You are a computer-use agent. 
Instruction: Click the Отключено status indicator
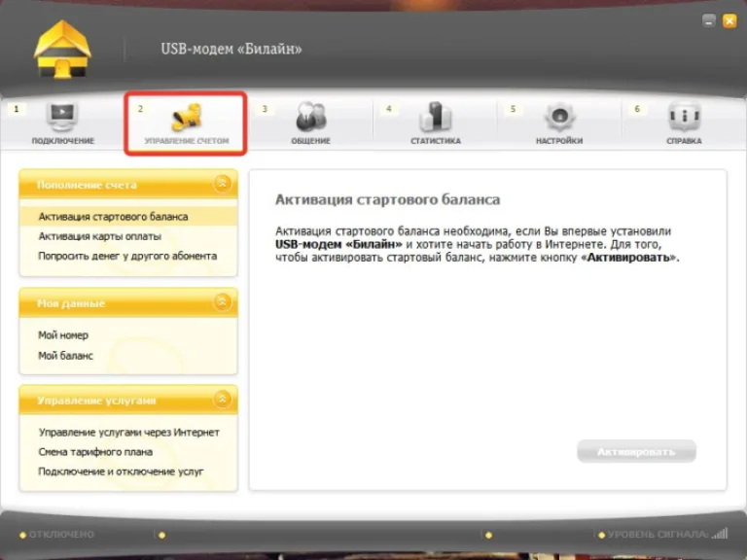tap(56, 535)
